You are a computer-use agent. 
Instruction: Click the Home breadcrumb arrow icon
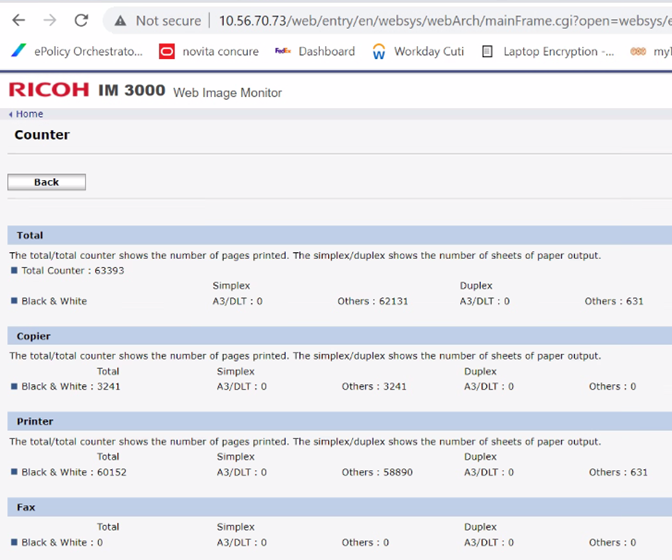11,114
